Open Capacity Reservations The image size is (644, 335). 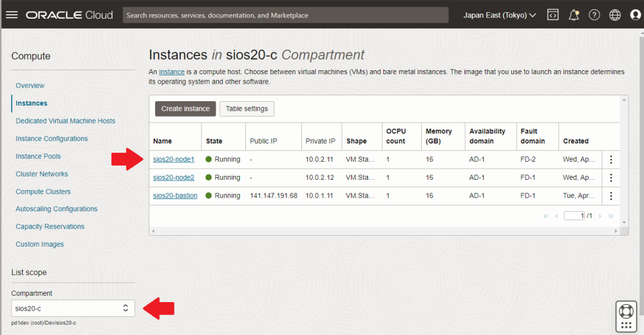(x=50, y=227)
